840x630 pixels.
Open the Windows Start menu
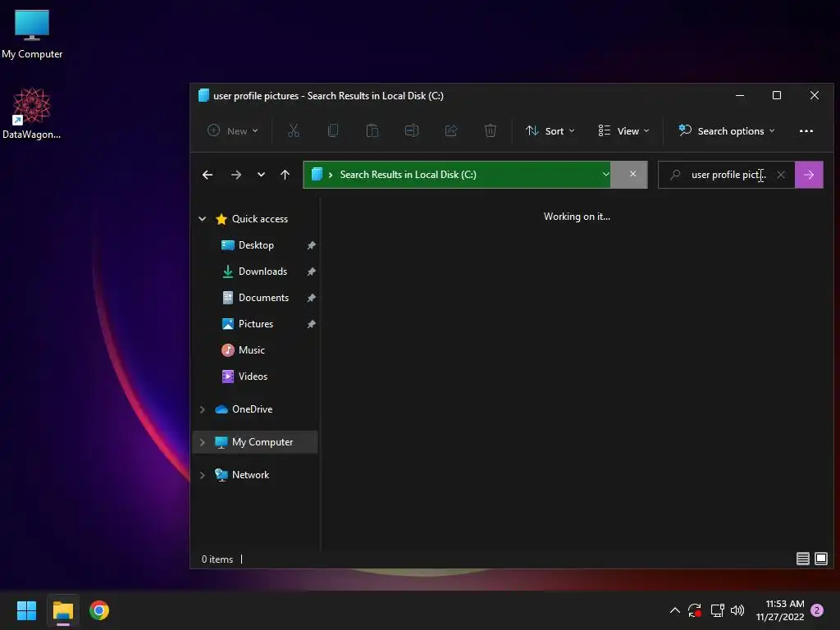pos(26,610)
